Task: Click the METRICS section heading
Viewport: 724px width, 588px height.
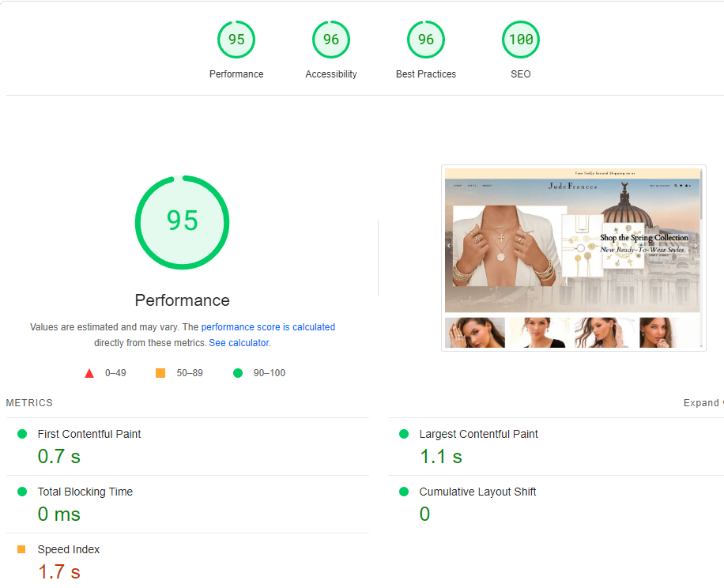Action: [x=29, y=403]
